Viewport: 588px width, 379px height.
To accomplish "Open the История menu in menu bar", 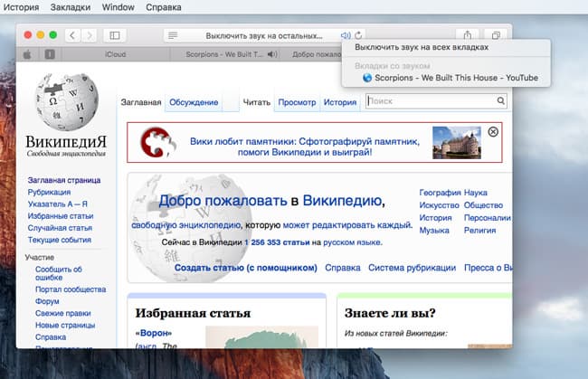I will click(21, 7).
